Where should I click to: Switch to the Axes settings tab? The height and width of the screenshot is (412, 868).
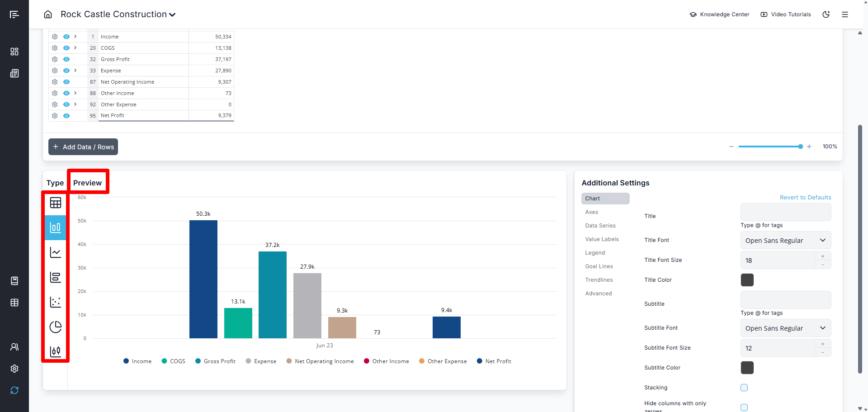coord(591,212)
